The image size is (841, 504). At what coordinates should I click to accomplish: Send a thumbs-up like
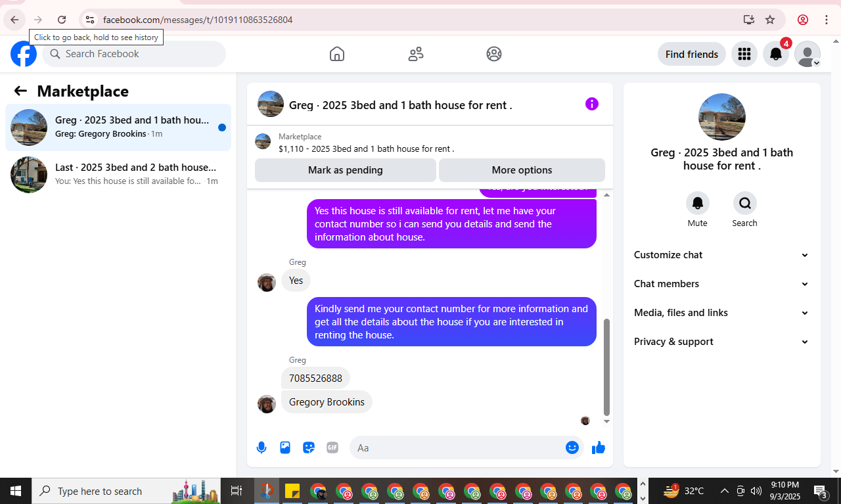tap(599, 447)
